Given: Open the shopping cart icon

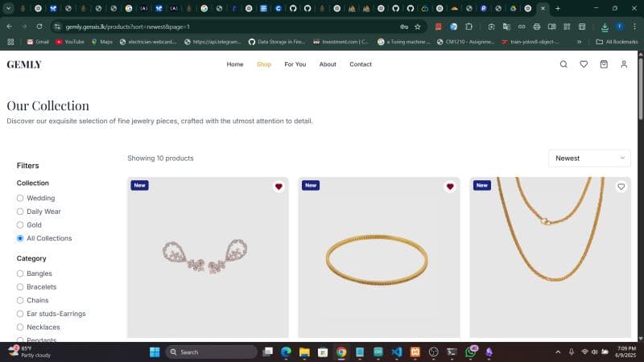Looking at the screenshot, I should 604,64.
